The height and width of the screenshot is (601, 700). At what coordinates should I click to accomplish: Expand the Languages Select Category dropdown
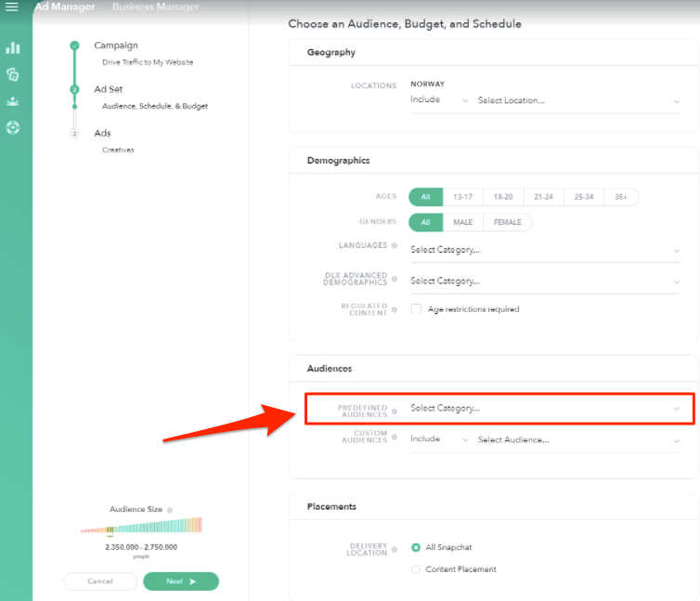(544, 250)
